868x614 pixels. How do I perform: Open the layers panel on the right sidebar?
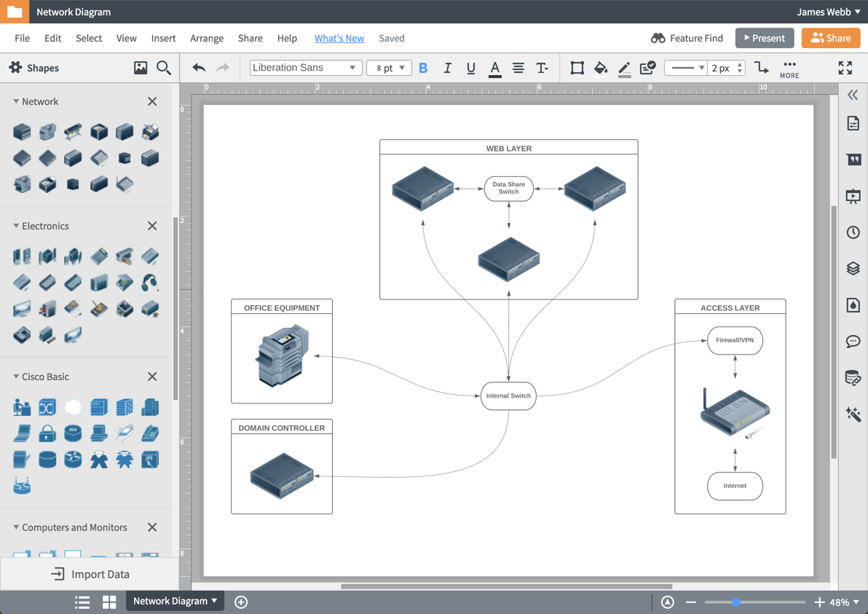pyautogui.click(x=853, y=268)
